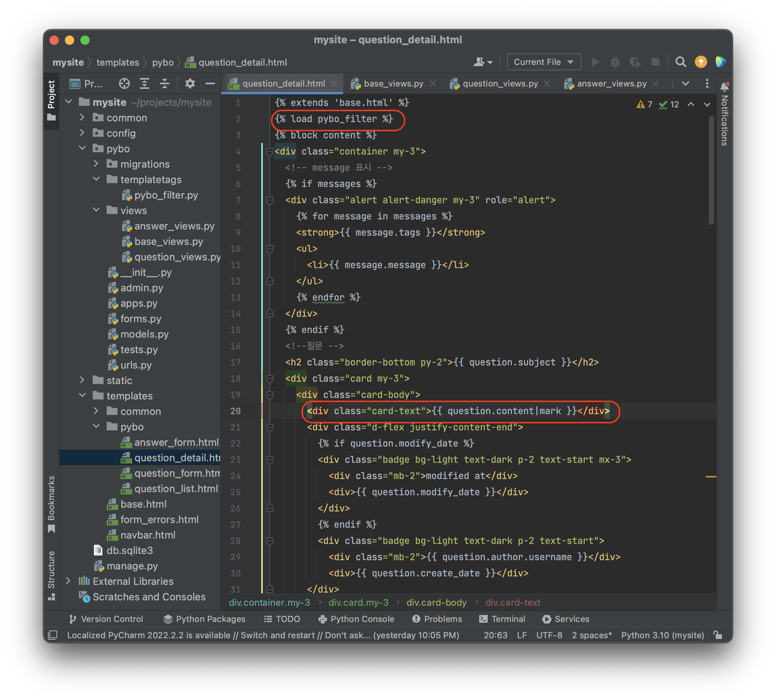
Task: Open the Current File run configuration dropdown
Action: coord(543,62)
